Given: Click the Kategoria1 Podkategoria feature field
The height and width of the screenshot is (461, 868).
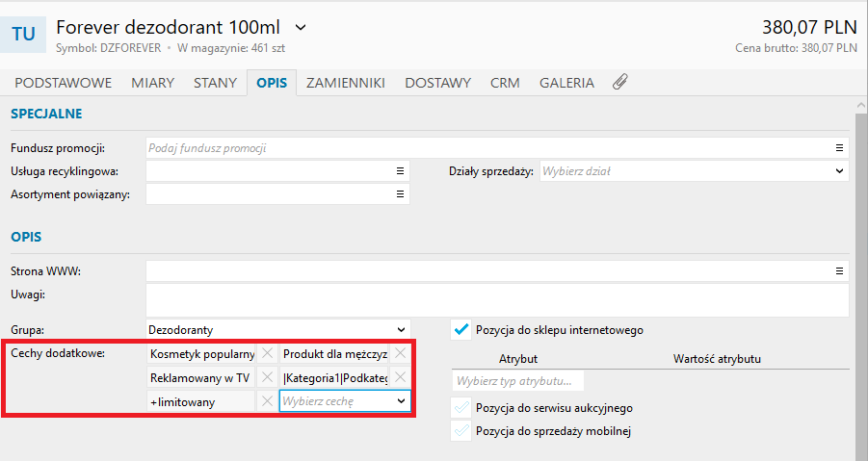Looking at the screenshot, I should pos(334,378).
